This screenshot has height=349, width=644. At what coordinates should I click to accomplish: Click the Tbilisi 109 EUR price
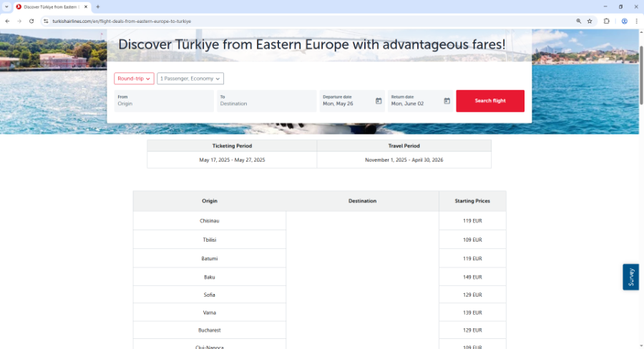pos(472,240)
